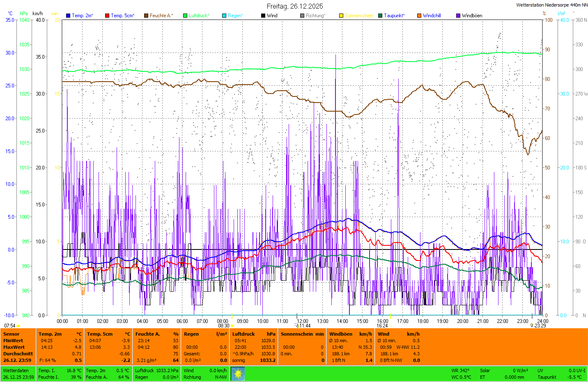Screen dimensions: 588x382
Task: Click the Wetterdaten cell in the green bar
Action: (16, 371)
